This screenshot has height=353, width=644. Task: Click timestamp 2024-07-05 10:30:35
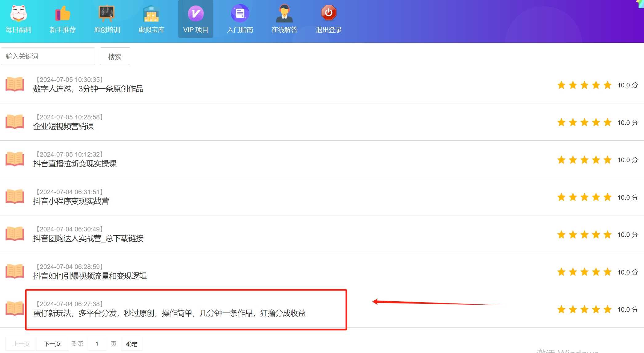tap(70, 80)
